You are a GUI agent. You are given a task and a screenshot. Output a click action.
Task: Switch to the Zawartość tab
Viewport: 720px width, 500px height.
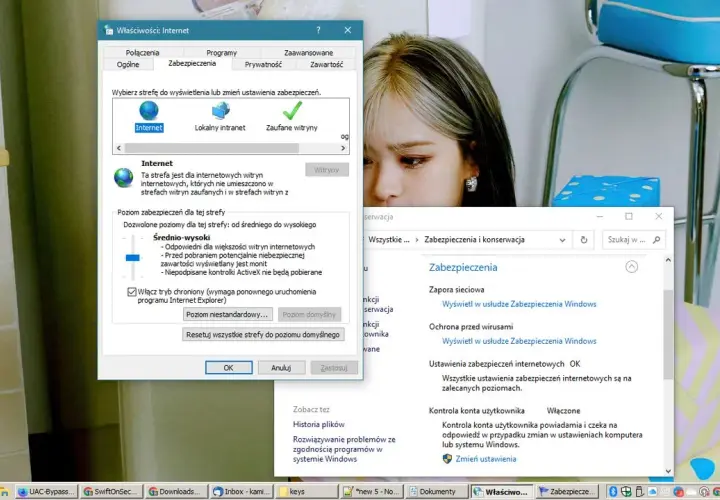pos(326,64)
